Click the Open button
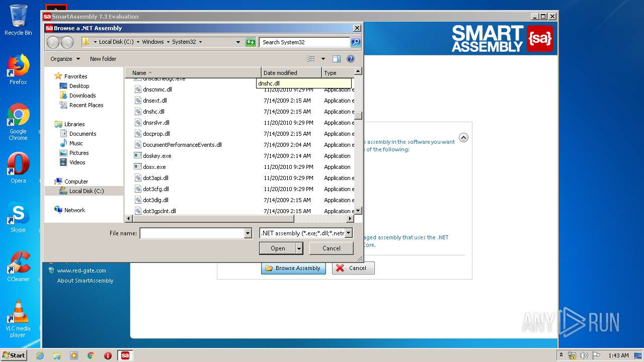 tap(278, 248)
